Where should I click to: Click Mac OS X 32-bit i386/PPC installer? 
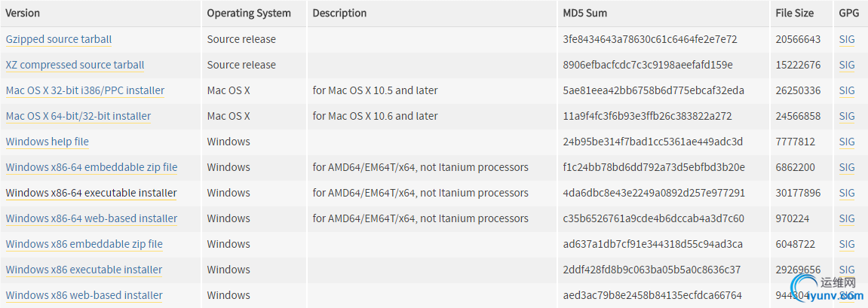[85, 90]
